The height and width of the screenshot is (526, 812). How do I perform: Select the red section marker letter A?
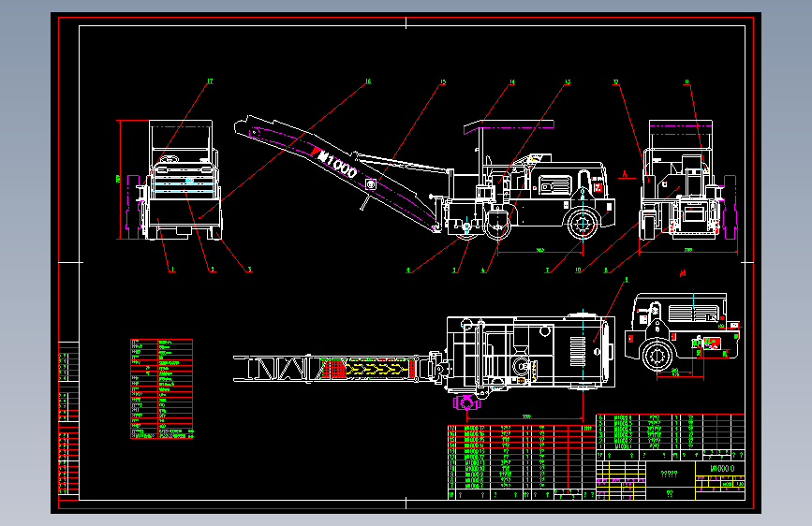[625, 174]
